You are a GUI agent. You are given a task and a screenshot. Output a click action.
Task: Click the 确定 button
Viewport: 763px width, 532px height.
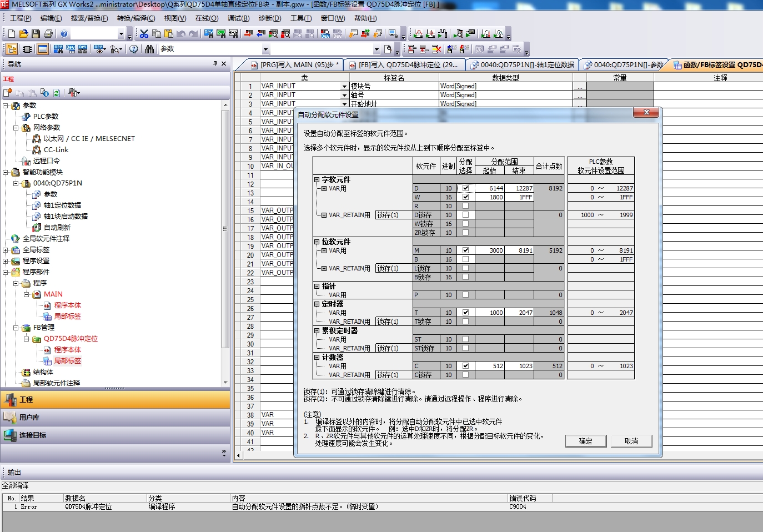[585, 441]
